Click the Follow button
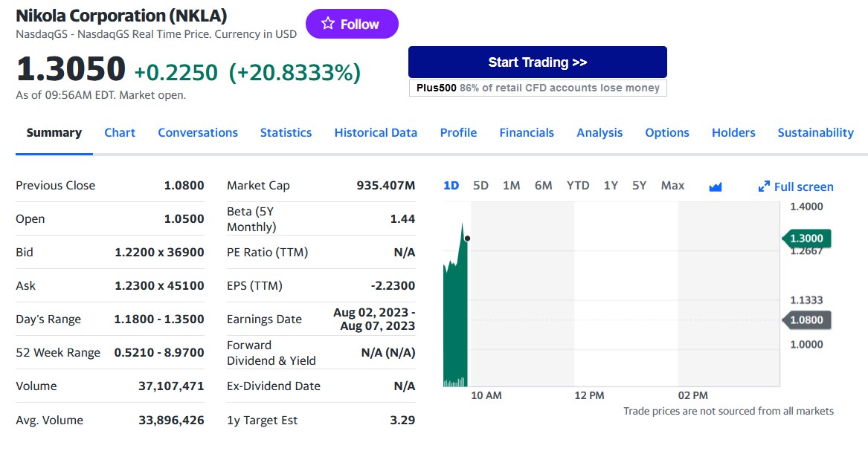The image size is (868, 451). [x=352, y=23]
